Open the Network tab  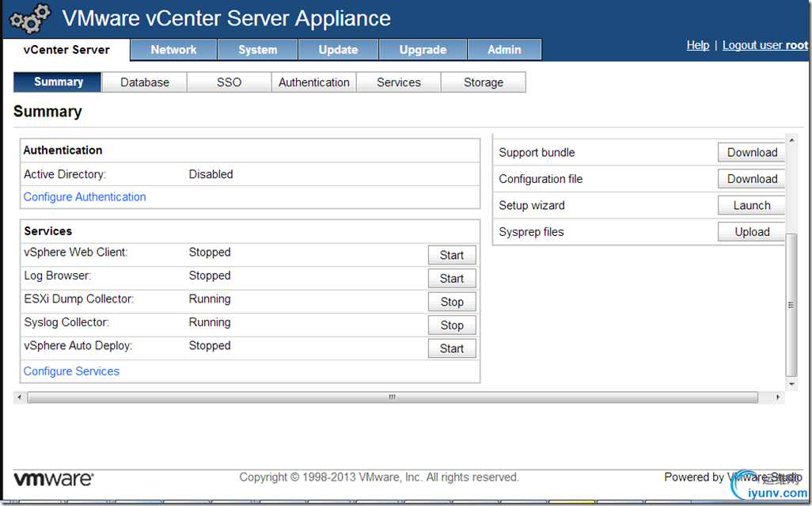tap(173, 50)
